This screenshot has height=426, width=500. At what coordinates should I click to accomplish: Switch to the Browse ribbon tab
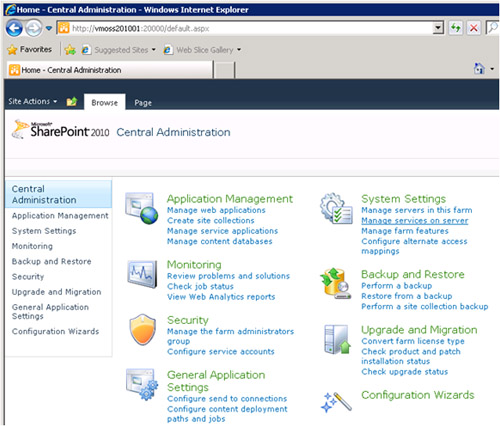coord(105,102)
